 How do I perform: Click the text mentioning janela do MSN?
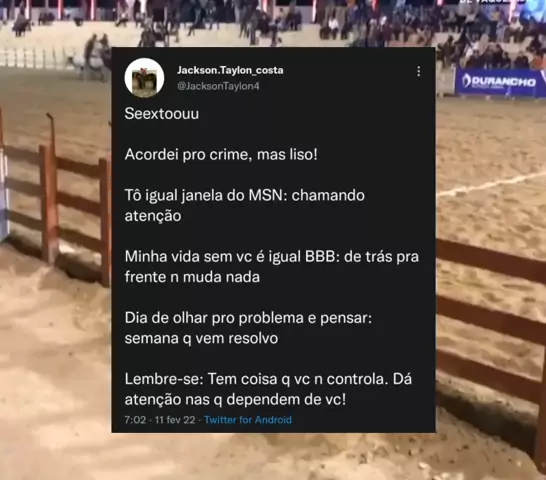point(244,206)
